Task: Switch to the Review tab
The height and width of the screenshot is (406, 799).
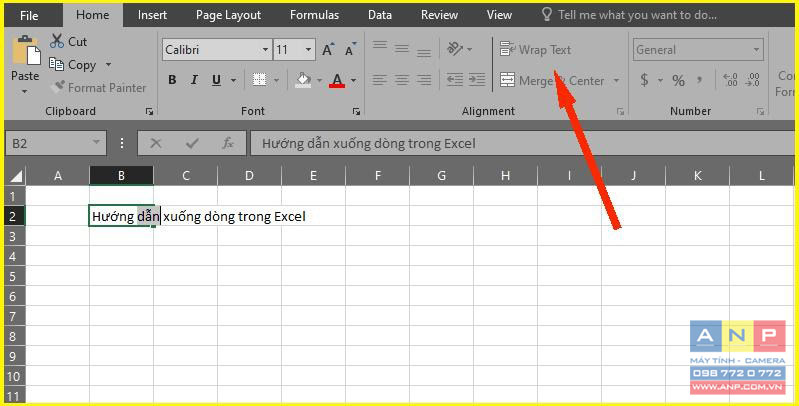Action: point(439,15)
